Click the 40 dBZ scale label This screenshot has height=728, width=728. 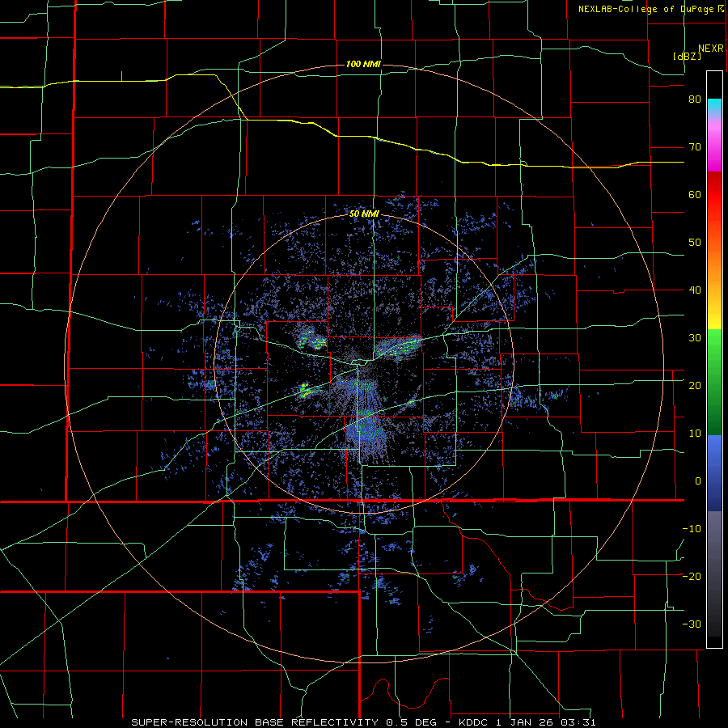[695, 290]
